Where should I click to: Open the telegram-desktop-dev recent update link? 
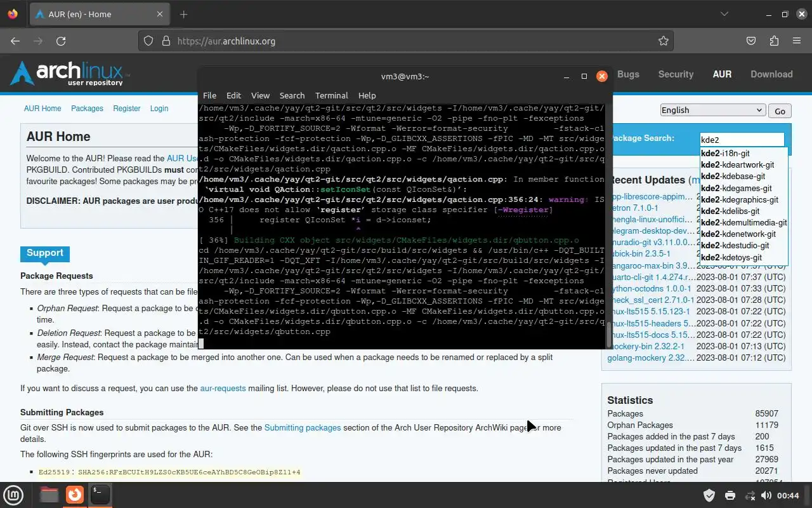click(651, 231)
